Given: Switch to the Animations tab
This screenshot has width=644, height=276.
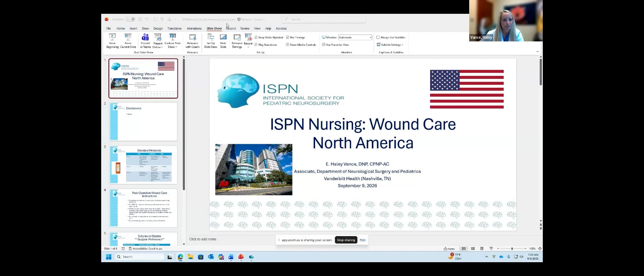Looking at the screenshot, I should tap(194, 28).
